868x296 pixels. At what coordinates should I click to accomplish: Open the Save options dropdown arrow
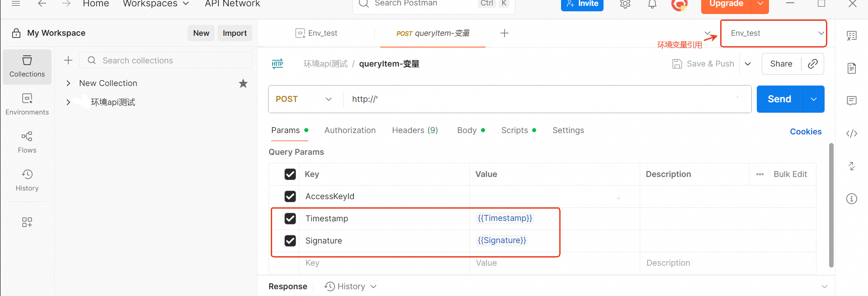click(748, 64)
